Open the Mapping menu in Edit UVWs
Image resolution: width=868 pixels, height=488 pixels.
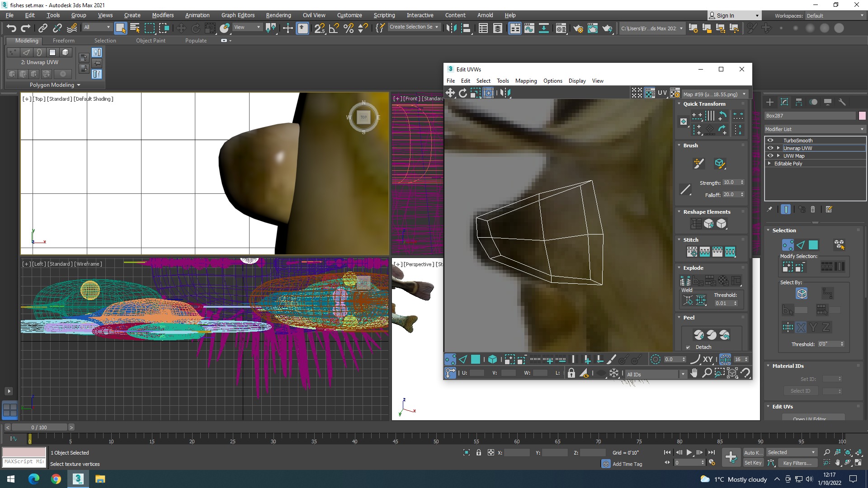click(526, 80)
